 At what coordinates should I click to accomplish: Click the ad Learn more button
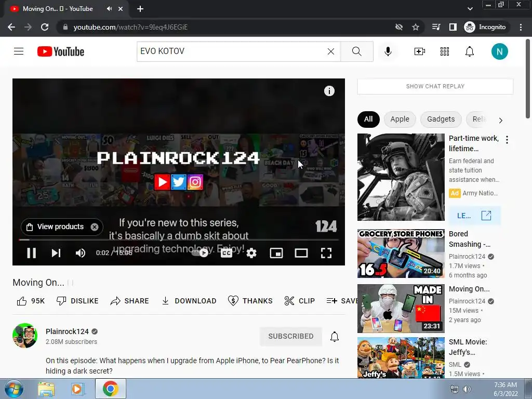[474, 216]
